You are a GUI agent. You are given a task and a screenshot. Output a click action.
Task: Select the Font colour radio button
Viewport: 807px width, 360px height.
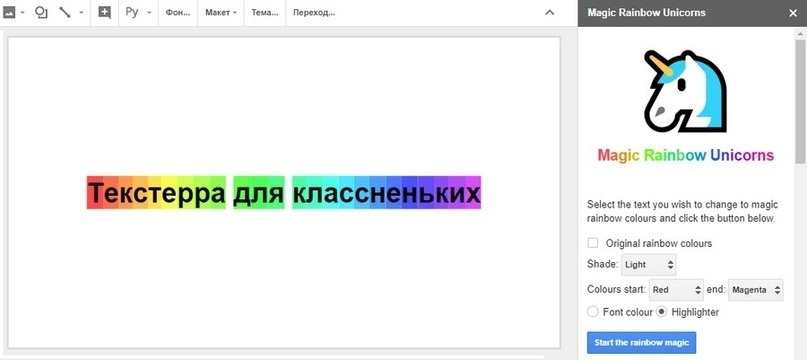(x=593, y=312)
